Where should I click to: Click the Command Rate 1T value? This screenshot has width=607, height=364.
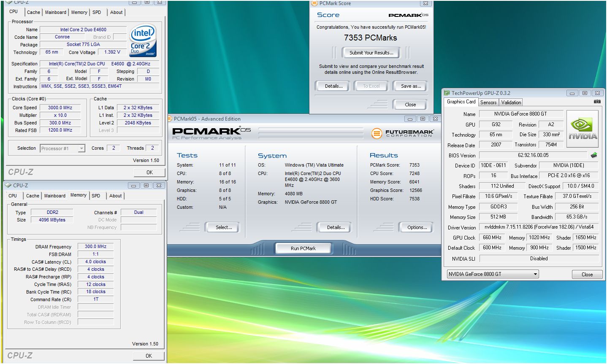pyautogui.click(x=95, y=299)
